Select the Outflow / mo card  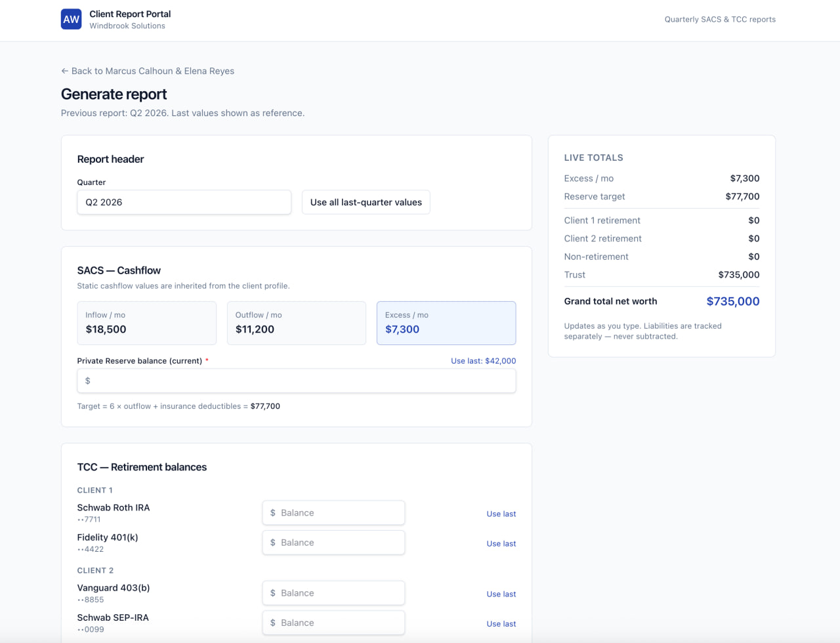pyautogui.click(x=297, y=323)
